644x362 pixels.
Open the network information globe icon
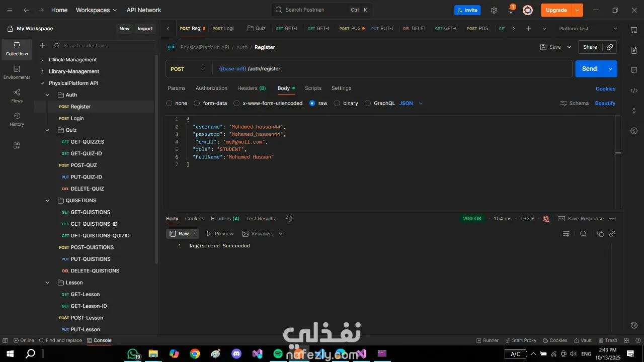546,219
